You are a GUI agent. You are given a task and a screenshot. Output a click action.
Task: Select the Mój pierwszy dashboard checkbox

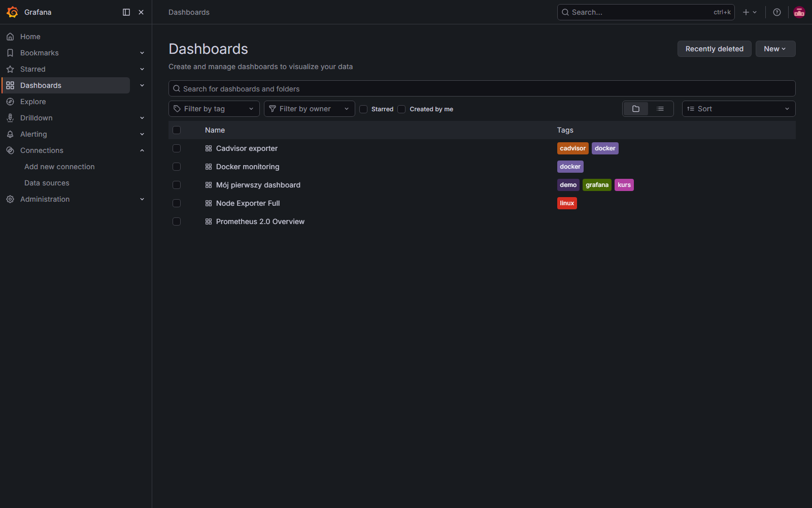[177, 185]
